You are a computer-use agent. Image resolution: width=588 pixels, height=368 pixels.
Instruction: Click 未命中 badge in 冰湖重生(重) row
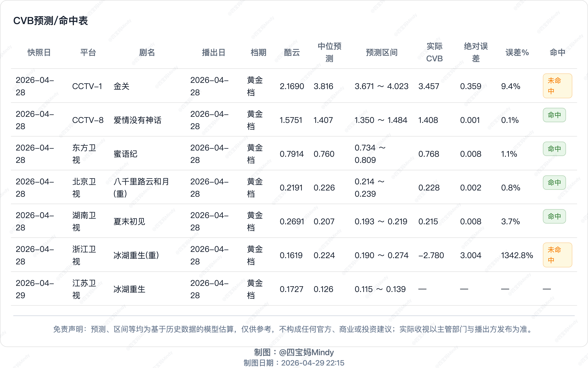pos(557,255)
